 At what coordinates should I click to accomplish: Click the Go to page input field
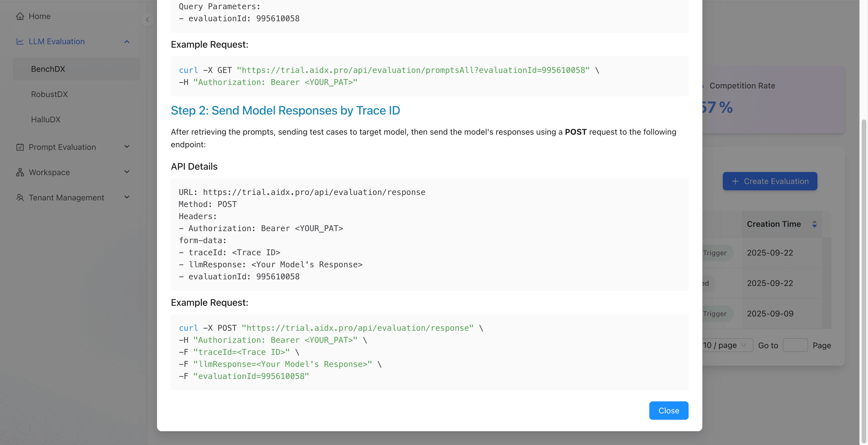pyautogui.click(x=795, y=345)
